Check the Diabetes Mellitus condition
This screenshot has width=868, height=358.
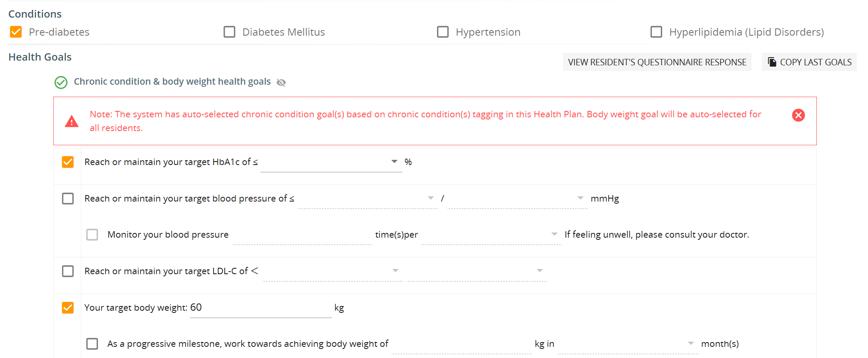(x=229, y=32)
